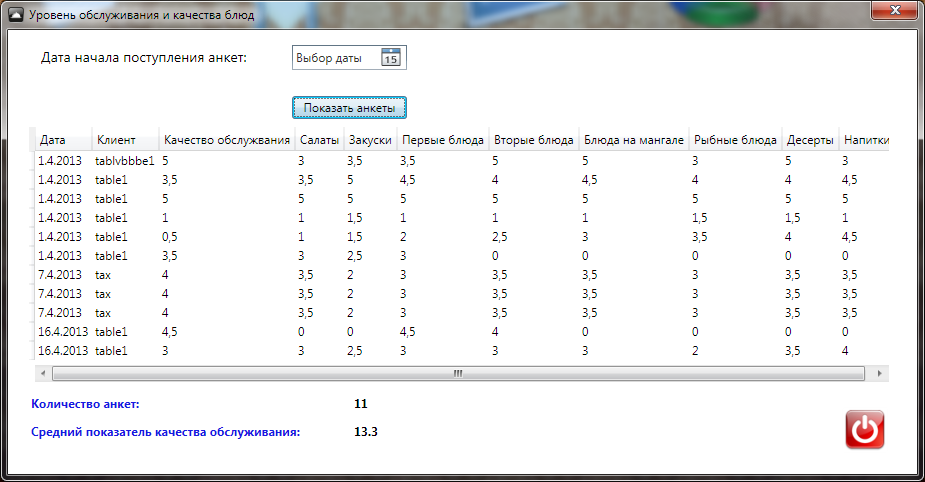The height and width of the screenshot is (482, 925).
Task: Sort by the Первые блюда column header
Action: coord(442,140)
